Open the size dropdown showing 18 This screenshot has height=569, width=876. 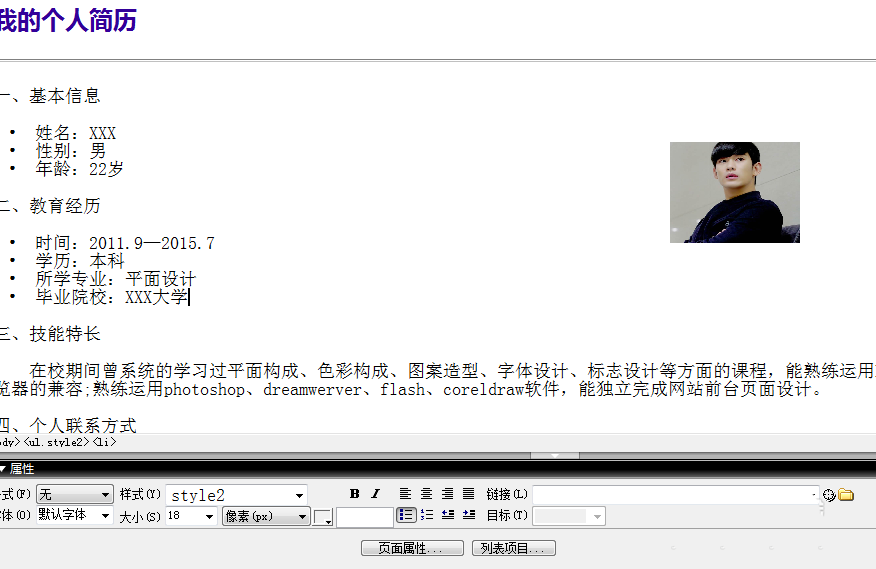(x=192, y=516)
